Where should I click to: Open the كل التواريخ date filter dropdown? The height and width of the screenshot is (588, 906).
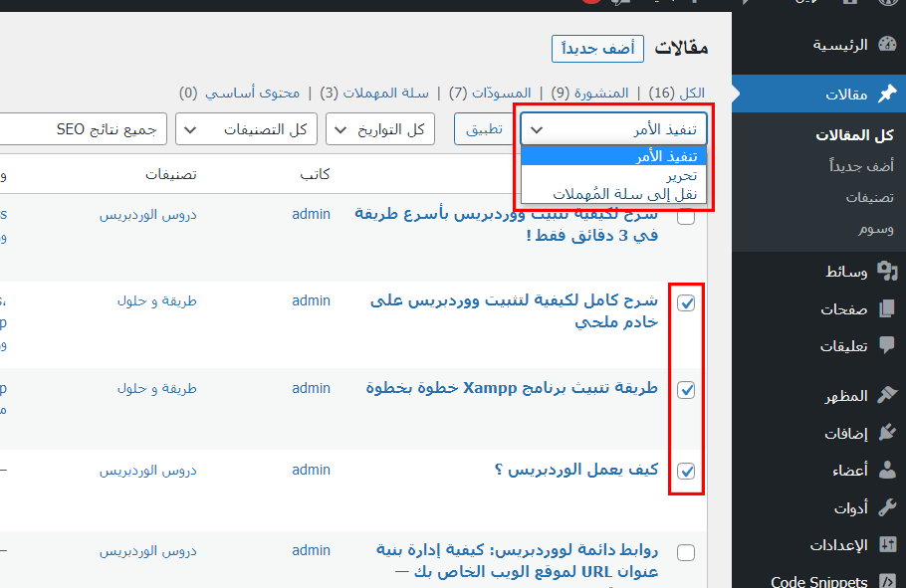tap(379, 129)
